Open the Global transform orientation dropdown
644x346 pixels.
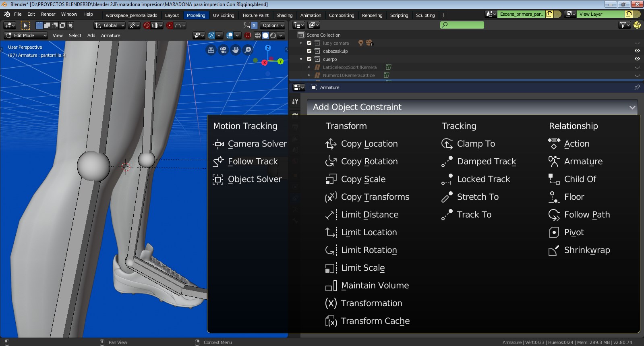point(110,25)
